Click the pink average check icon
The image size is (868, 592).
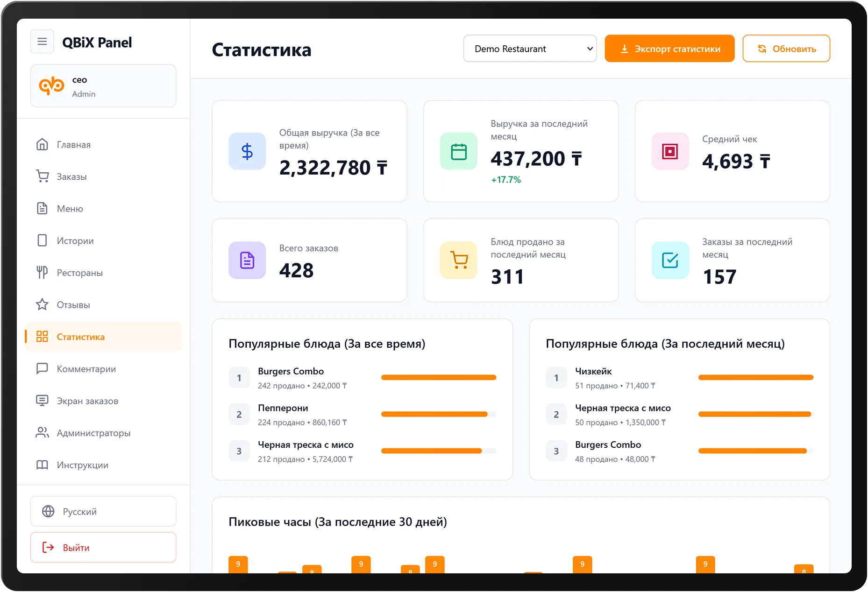click(x=670, y=151)
